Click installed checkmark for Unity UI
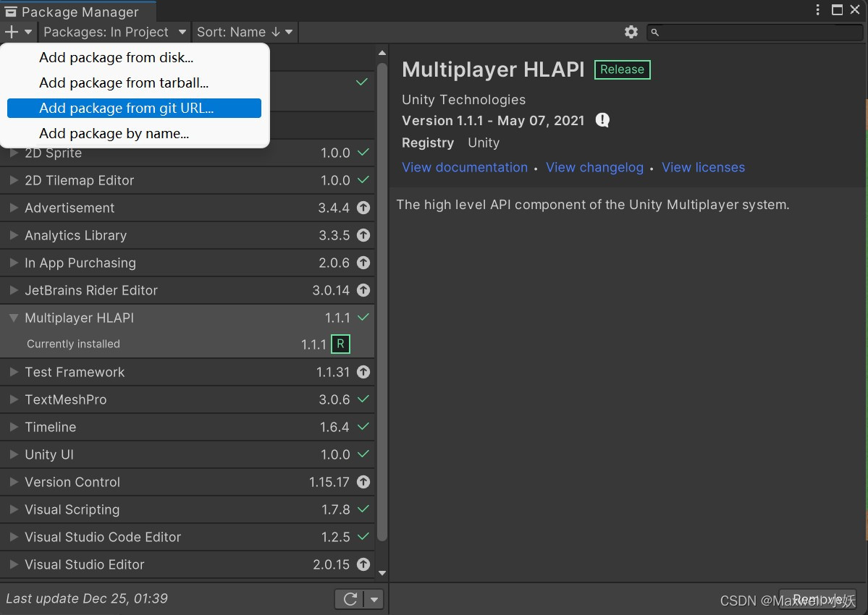Screen dimensions: 868x615 click(x=363, y=454)
